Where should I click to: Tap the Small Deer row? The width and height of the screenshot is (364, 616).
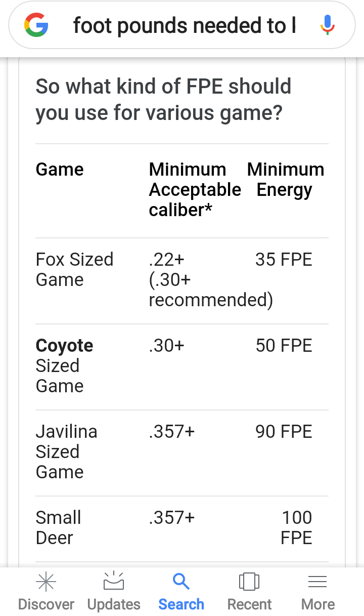182,529
